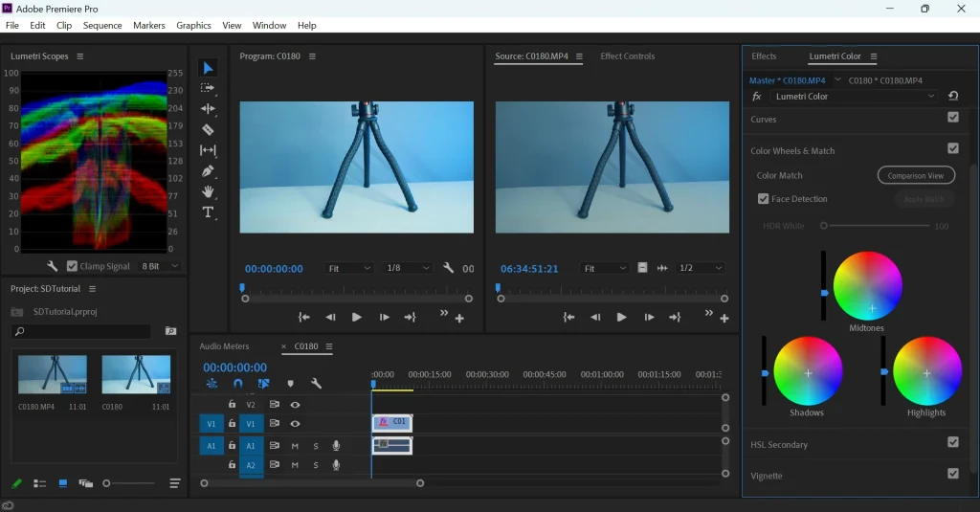980x512 pixels.
Task: Step back one frame in Program monitor
Action: tap(330, 317)
